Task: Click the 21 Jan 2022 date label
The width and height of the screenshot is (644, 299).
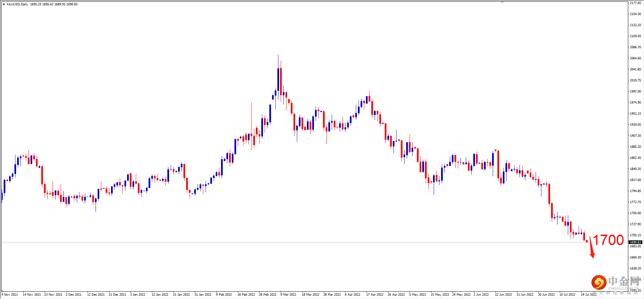Action: point(181,294)
